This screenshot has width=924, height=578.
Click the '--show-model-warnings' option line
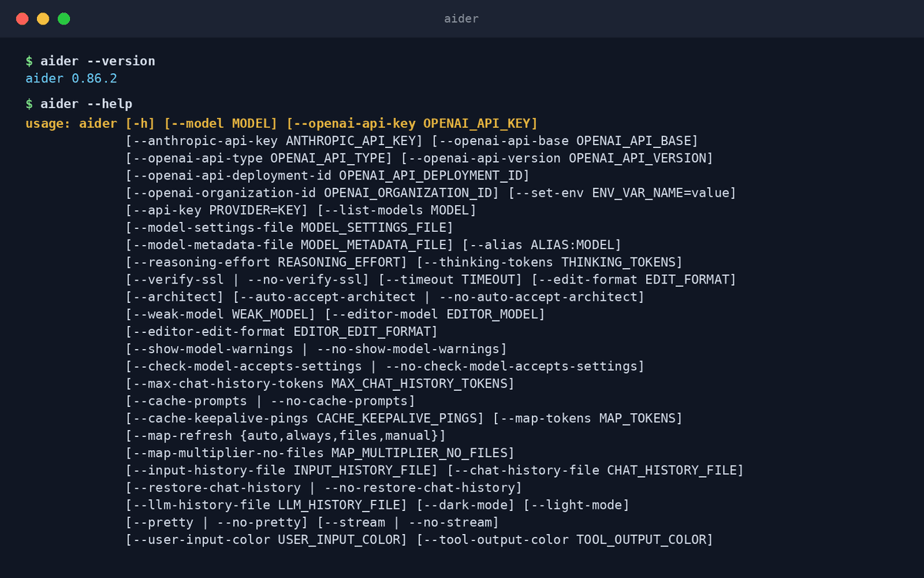pyautogui.click(x=316, y=349)
